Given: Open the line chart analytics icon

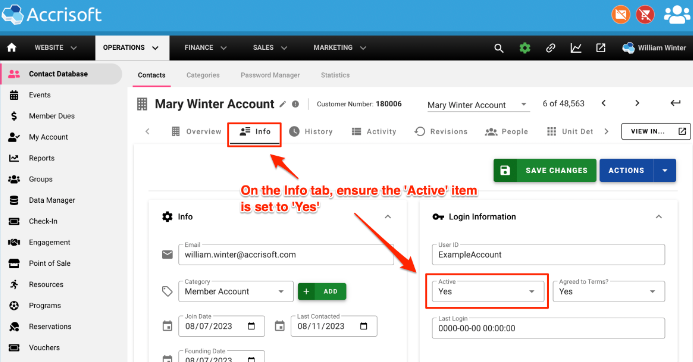Looking at the screenshot, I should (x=576, y=48).
